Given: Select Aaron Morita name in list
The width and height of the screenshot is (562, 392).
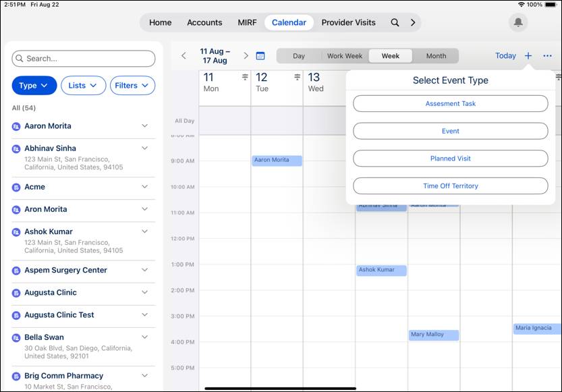Looking at the screenshot, I should 48,126.
